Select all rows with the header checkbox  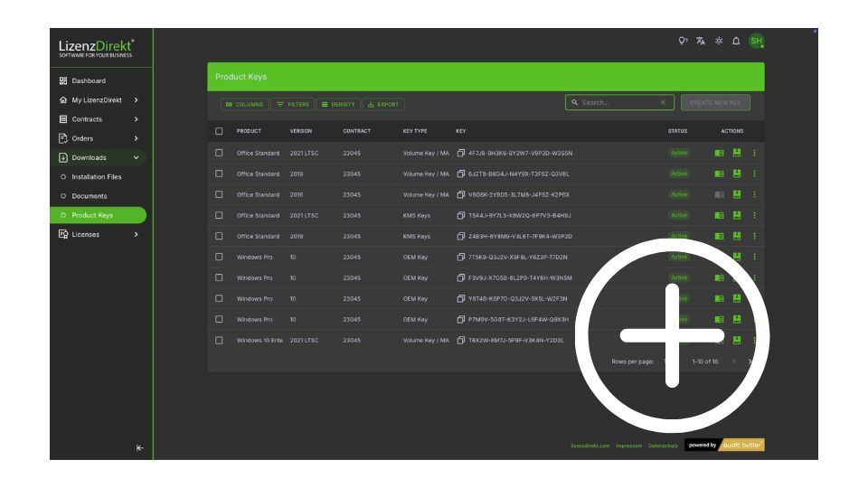click(x=219, y=131)
